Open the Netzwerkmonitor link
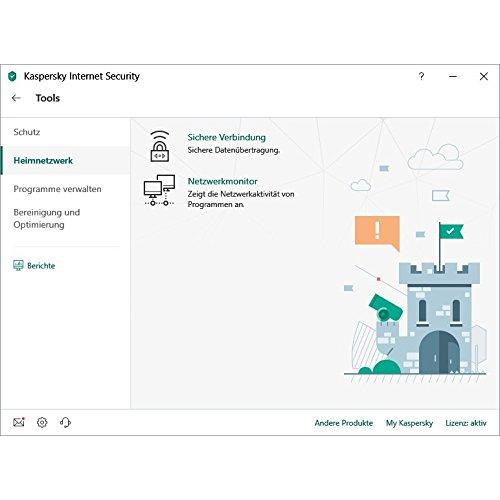This screenshot has width=500, height=500. 222,181
